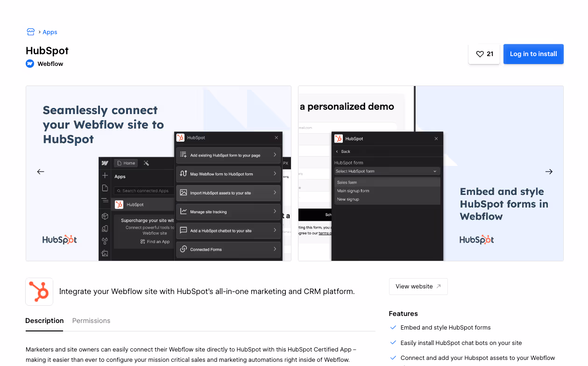Click 'Add a HubSpot chatbot to your site' row

[x=228, y=230]
